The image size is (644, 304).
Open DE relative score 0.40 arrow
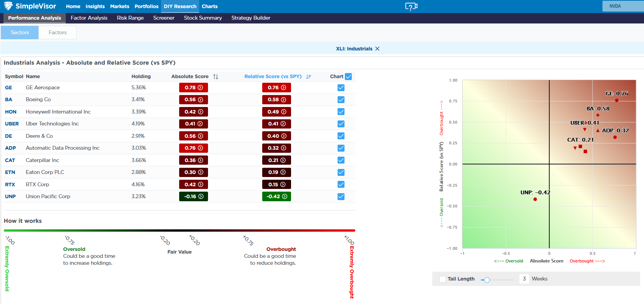[283, 136]
